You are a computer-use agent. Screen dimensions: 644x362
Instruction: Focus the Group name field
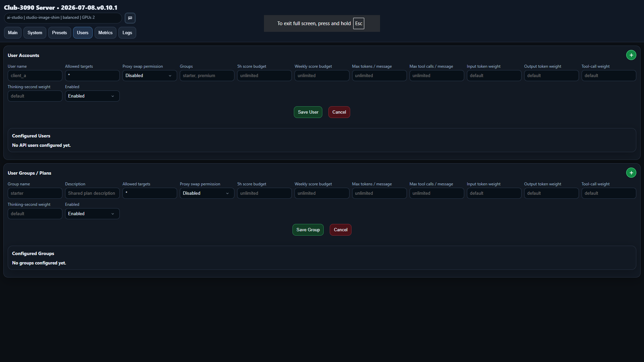pos(35,193)
